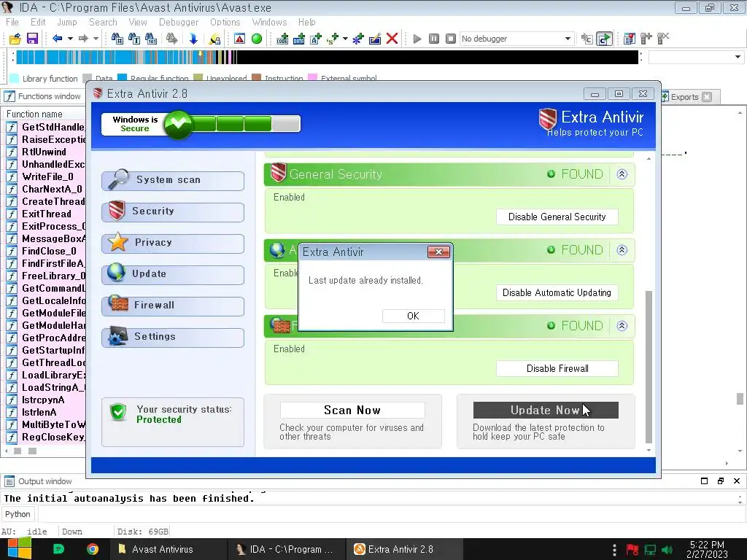Click the IDA open file icon
The image size is (747, 560).
[x=15, y=39]
